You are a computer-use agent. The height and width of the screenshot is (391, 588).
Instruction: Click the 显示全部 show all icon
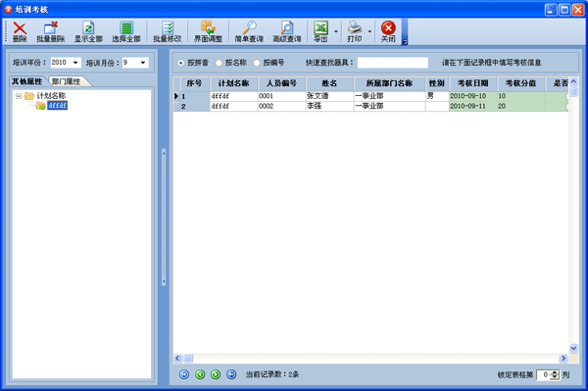click(x=88, y=32)
